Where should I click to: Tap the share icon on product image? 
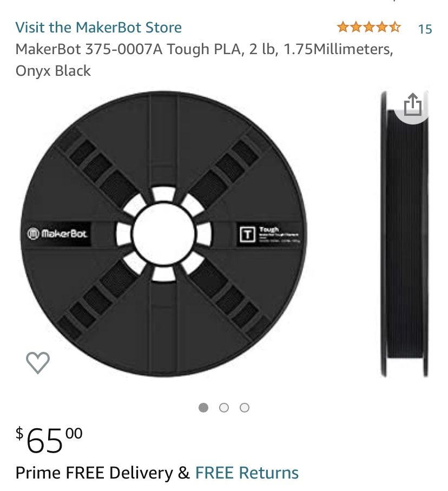413,105
